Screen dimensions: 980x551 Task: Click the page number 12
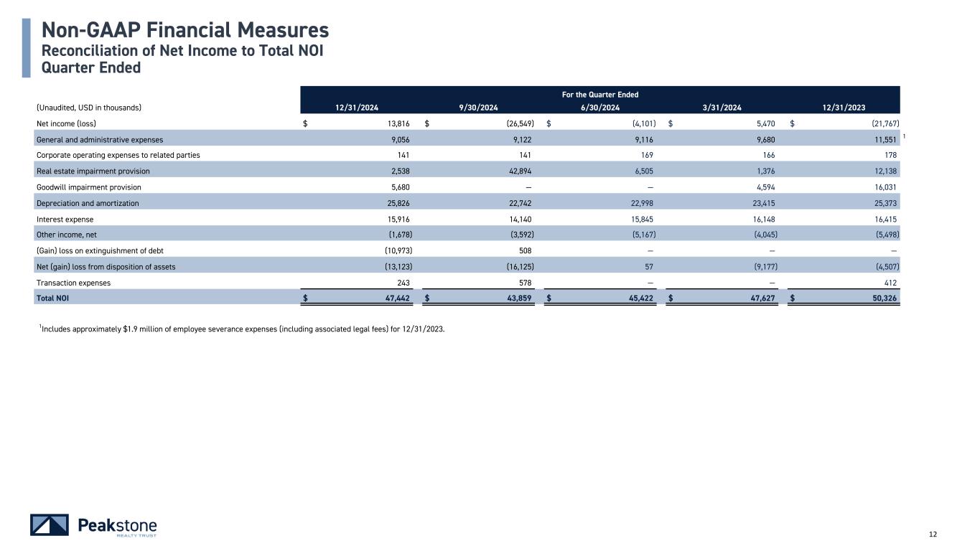coord(933,534)
